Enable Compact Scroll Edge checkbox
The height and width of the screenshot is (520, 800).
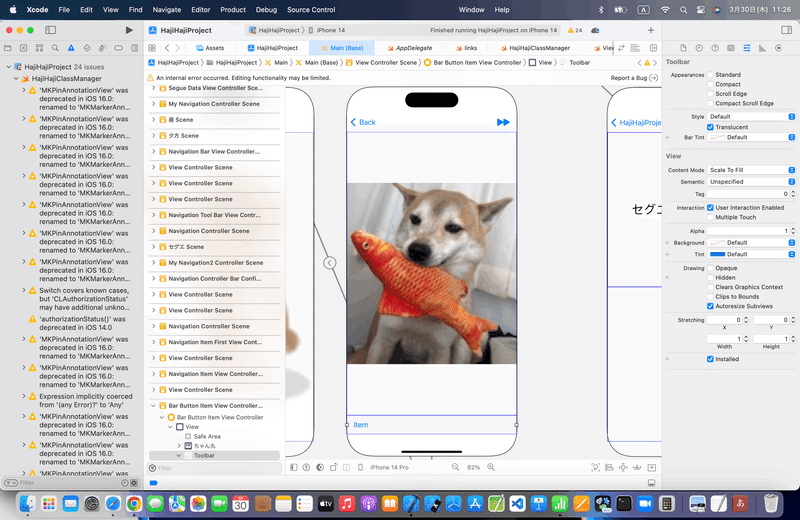coord(710,103)
